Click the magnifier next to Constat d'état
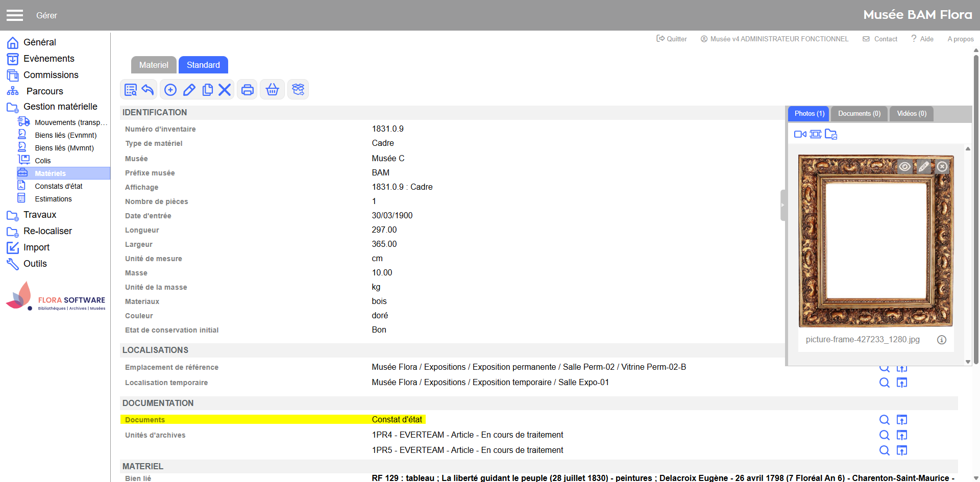Image resolution: width=980 pixels, height=482 pixels. click(x=885, y=420)
